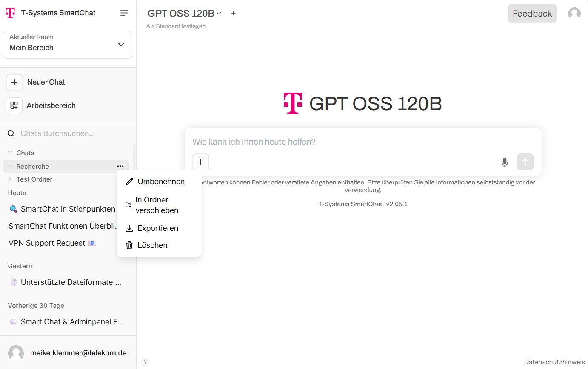Click the Vorherige 30 Tage label
588x369 pixels.
[x=36, y=306]
